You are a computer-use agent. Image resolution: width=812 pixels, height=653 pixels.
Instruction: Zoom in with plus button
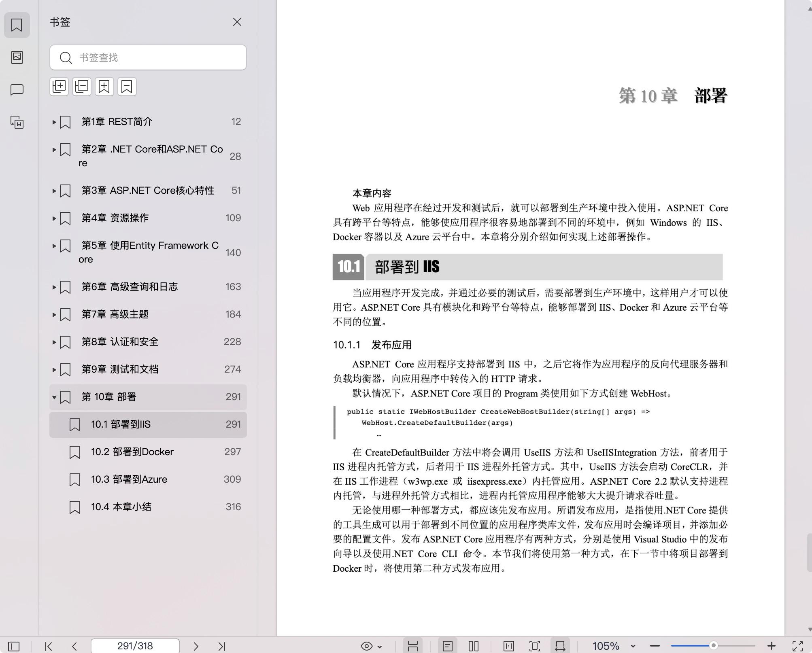pos(772,646)
